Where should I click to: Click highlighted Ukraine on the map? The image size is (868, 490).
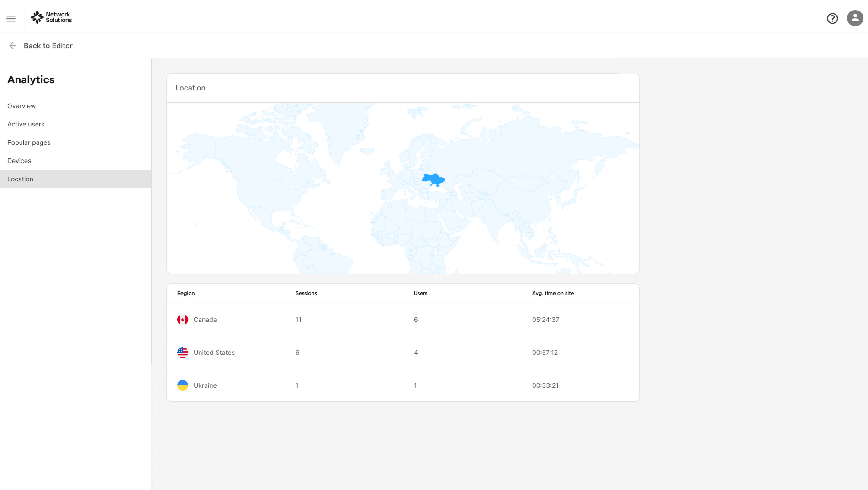point(433,179)
